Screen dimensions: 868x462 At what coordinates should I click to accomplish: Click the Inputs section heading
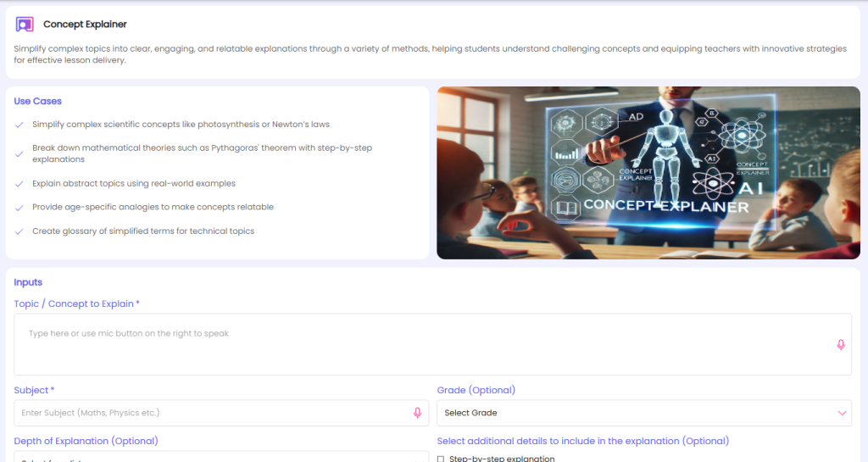(x=28, y=282)
